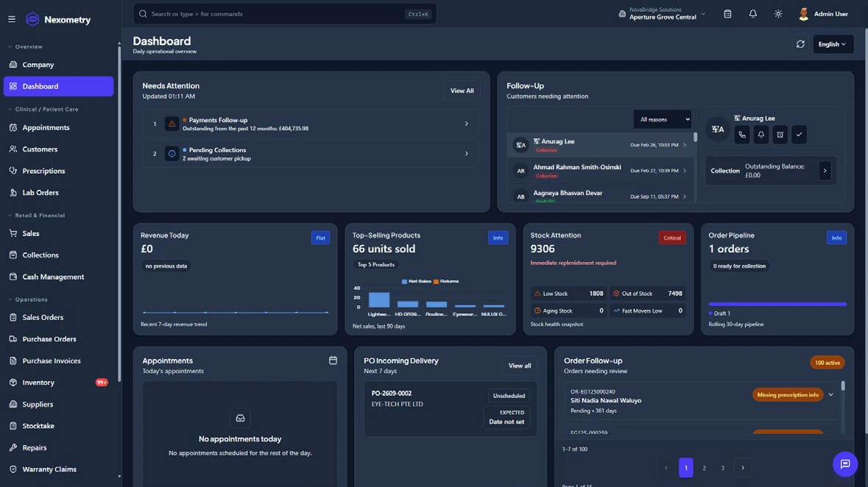Toggle light theme sun icon
868x487 pixels.
pos(778,14)
